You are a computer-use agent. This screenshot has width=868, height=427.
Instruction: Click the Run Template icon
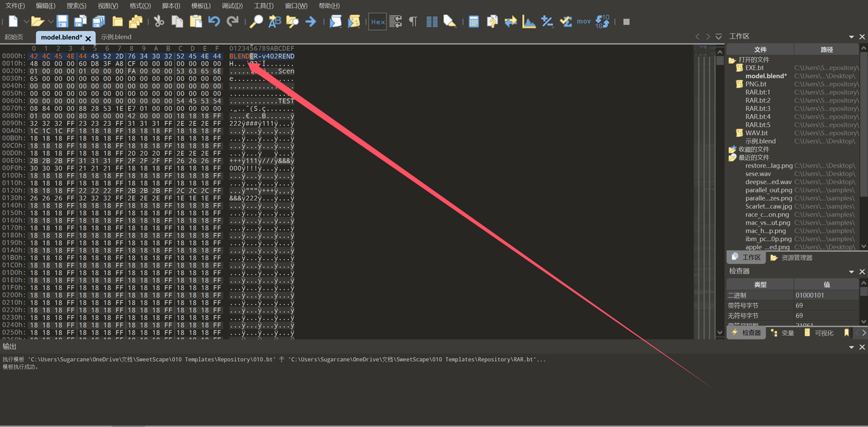[x=354, y=22]
